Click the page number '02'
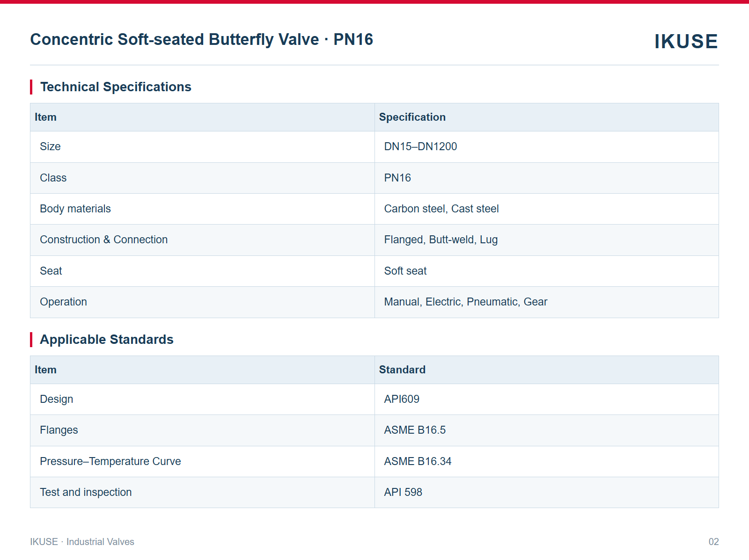Screen dimensions: 749x560 click(x=713, y=542)
